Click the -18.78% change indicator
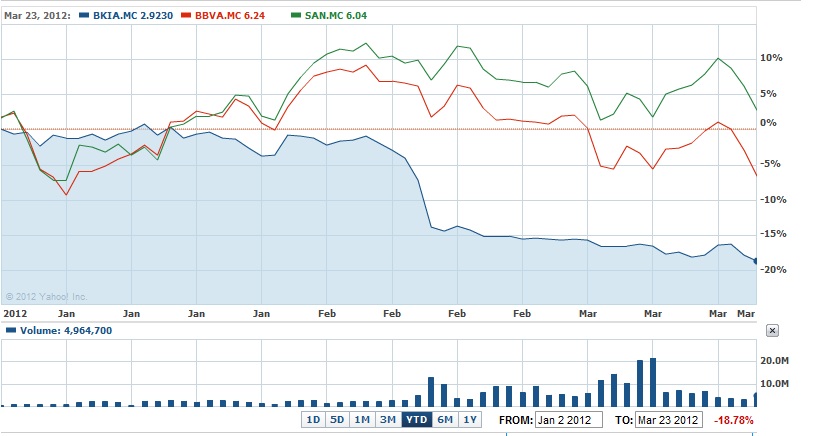This screenshot has width=814, height=436. coord(734,420)
